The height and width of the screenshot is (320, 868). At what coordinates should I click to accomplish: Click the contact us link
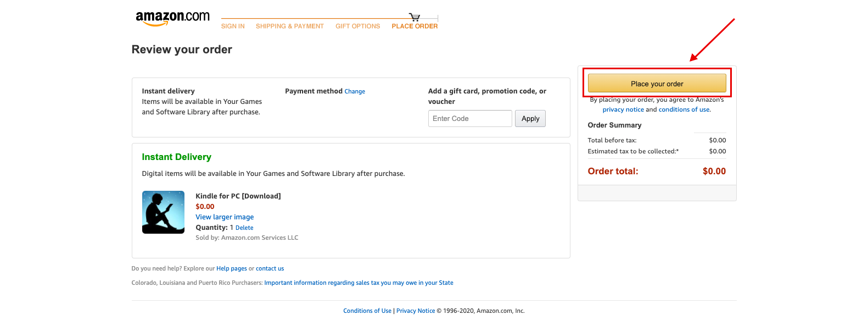point(270,269)
